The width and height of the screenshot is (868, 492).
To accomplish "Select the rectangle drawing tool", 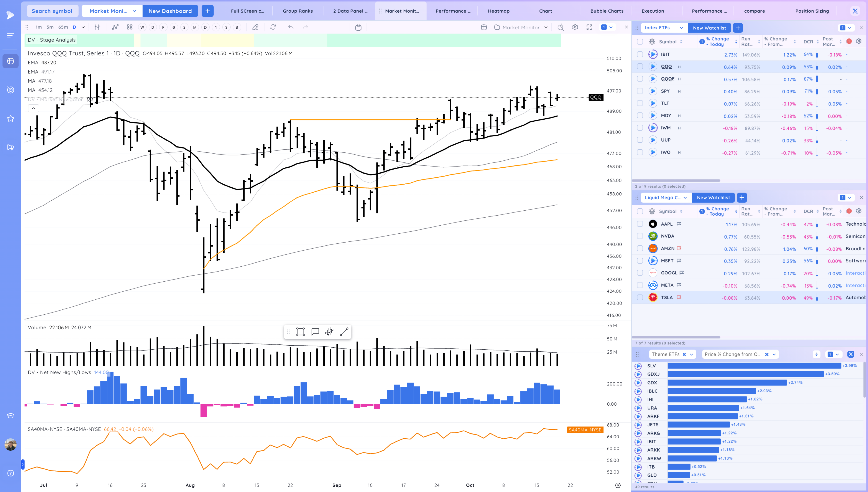I will click(300, 332).
